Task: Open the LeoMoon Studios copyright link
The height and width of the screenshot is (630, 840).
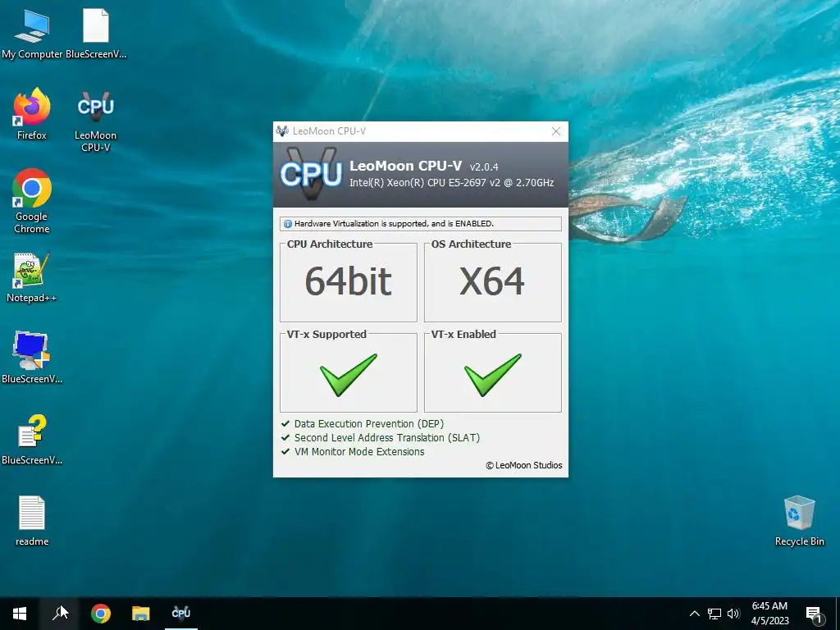Action: [524, 465]
